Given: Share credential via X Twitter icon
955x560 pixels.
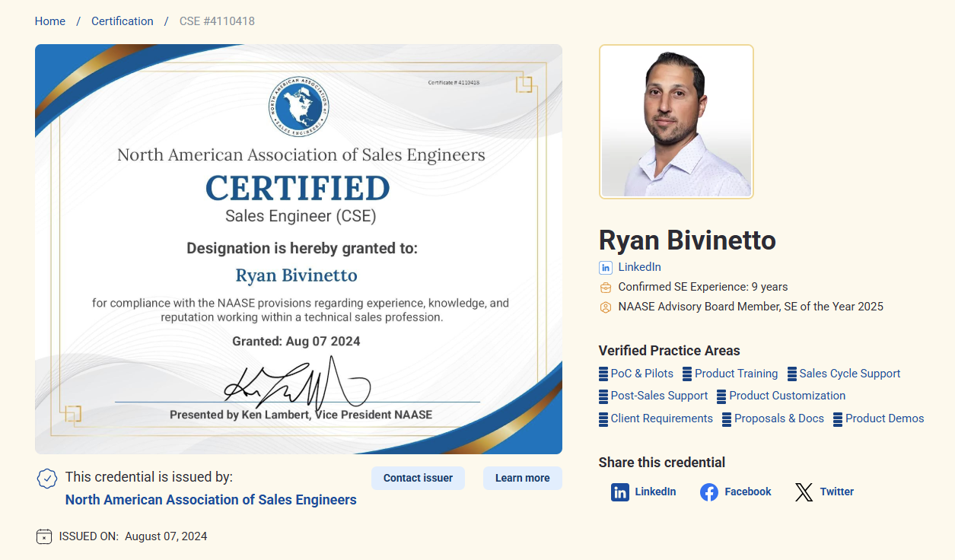Looking at the screenshot, I should (x=804, y=492).
